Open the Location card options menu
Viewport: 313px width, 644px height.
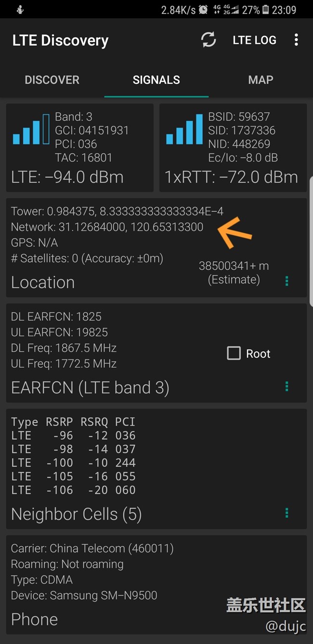pyautogui.click(x=287, y=281)
